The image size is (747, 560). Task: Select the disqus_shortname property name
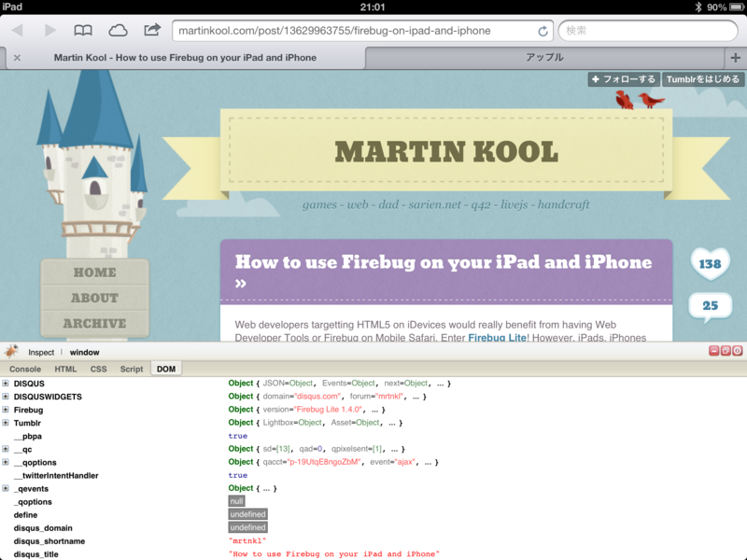pyautogui.click(x=49, y=541)
